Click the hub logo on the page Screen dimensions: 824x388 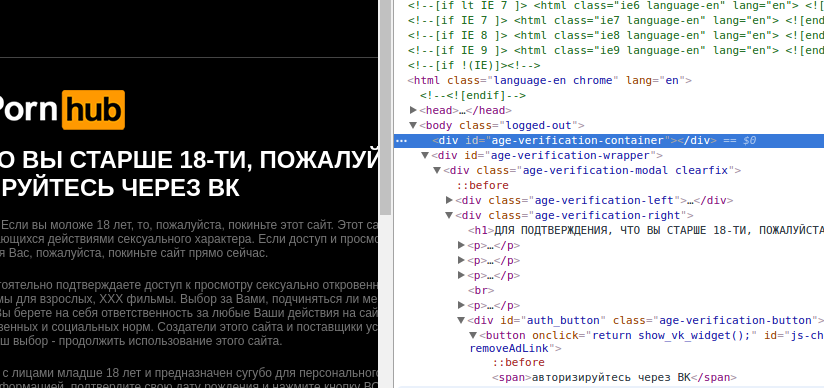pyautogui.click(x=94, y=110)
